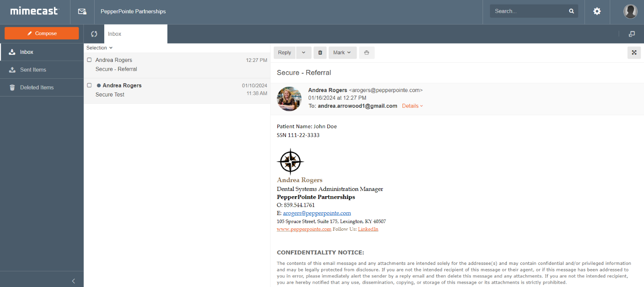Image resolution: width=644 pixels, height=287 pixels.
Task: Open the secure mail envelope icon
Action: 82,12
